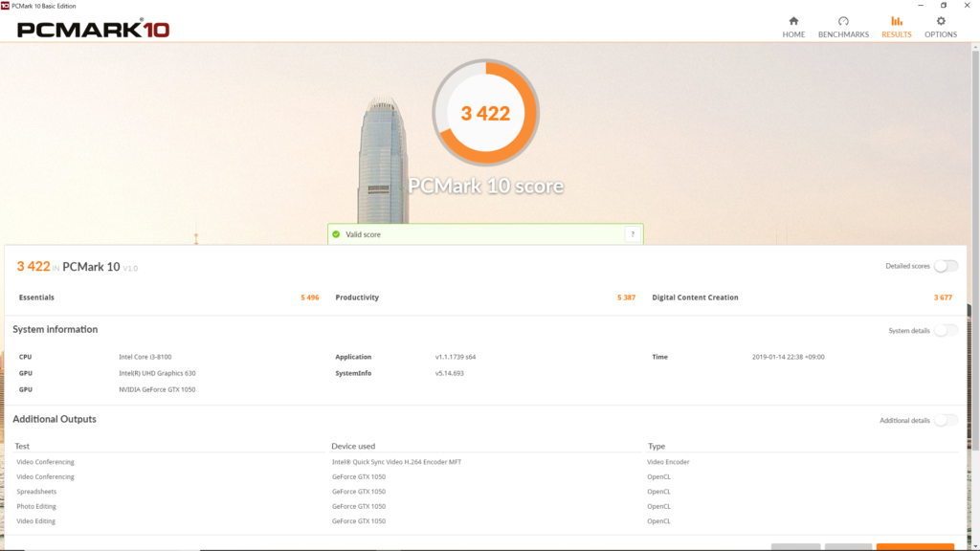Click the Digital Content Creation label
This screenshot has height=551, width=980.
pos(695,298)
